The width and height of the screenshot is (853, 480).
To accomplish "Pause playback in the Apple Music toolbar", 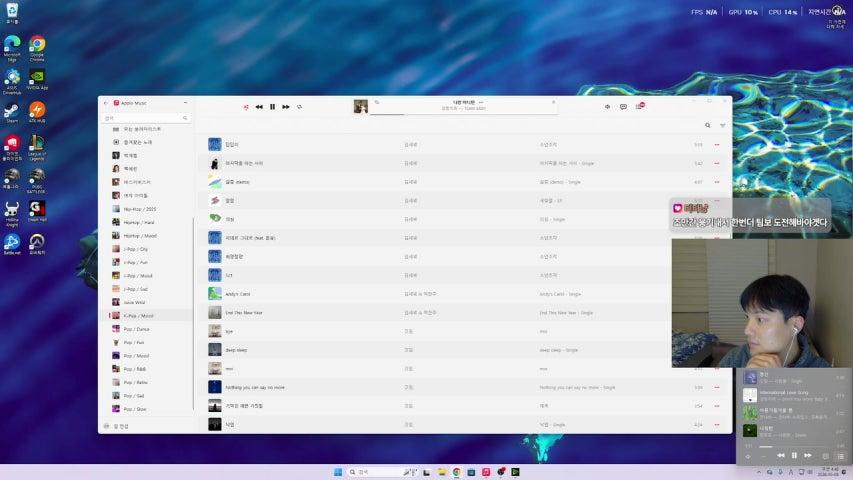I will [x=272, y=106].
